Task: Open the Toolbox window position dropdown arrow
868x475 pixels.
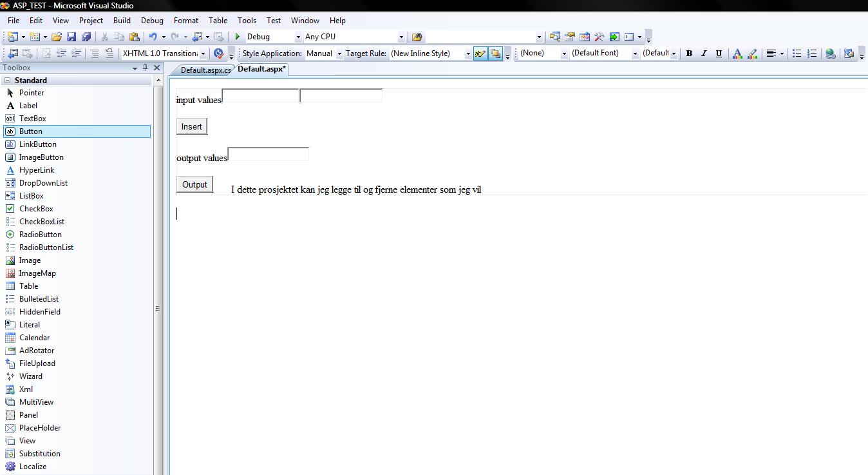Action: pos(135,68)
